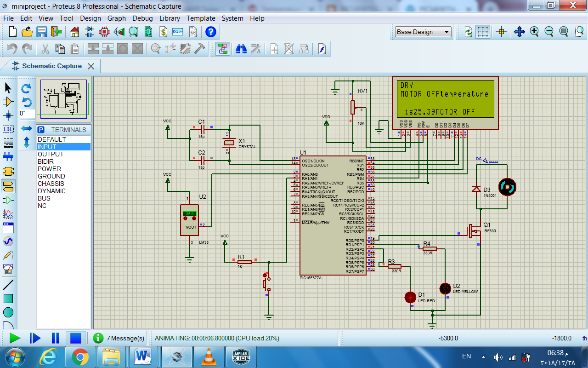
Task: Click the vertical Y-Mirror arrow
Action: pyautogui.click(x=26, y=142)
